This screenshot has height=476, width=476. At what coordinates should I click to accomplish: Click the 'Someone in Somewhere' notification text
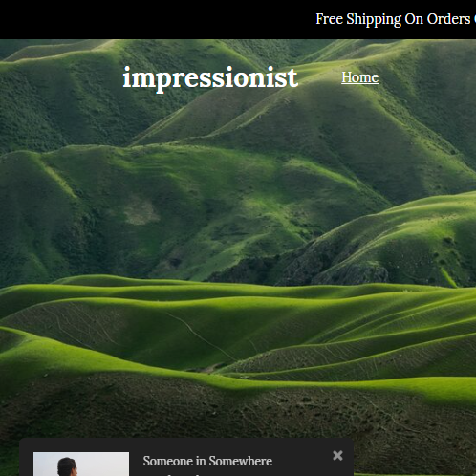207,461
